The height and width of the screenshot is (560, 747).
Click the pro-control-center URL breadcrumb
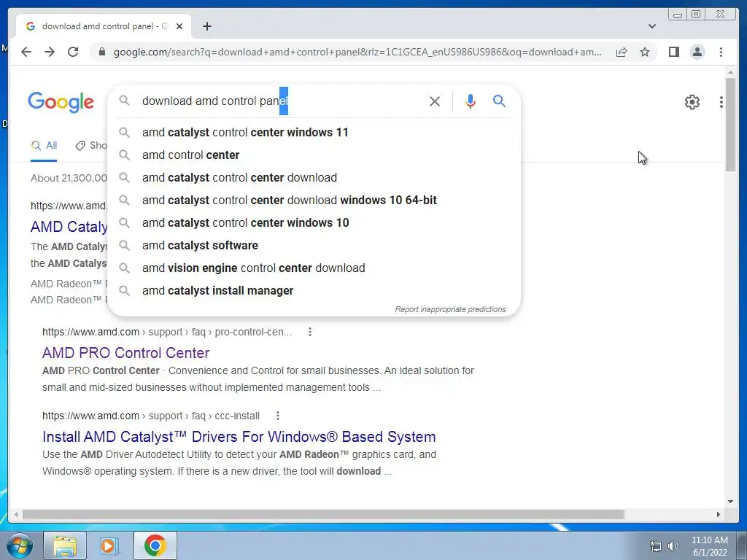167,332
